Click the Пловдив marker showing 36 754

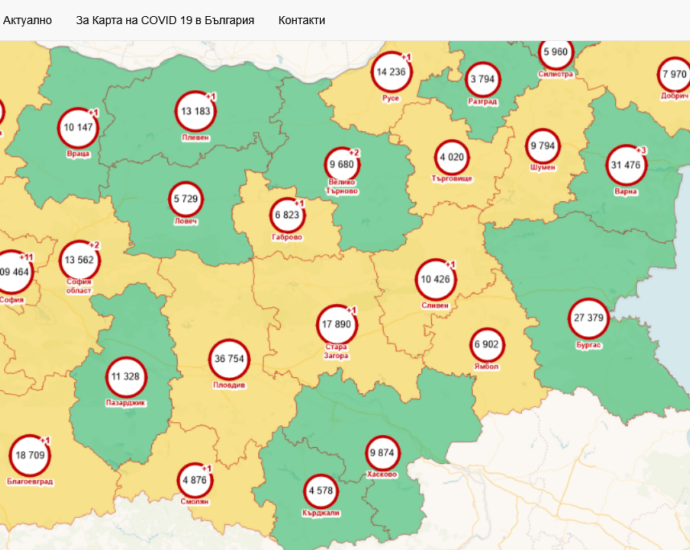(x=229, y=359)
